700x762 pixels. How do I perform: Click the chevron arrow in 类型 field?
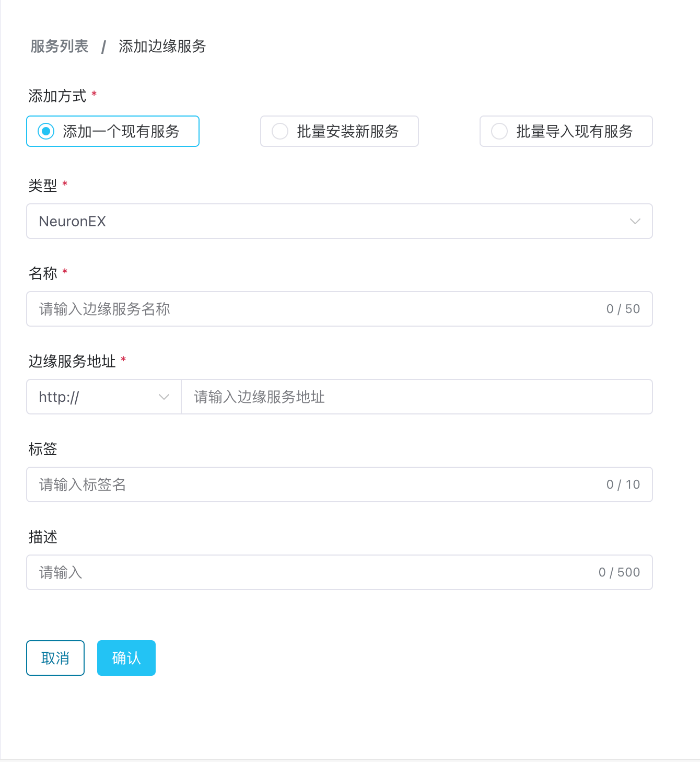coord(635,221)
